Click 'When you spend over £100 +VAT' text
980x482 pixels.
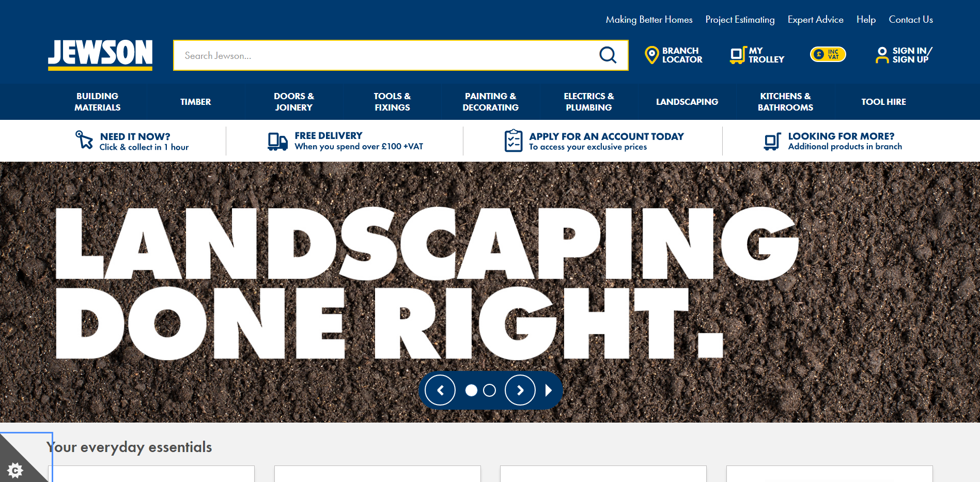[359, 147]
